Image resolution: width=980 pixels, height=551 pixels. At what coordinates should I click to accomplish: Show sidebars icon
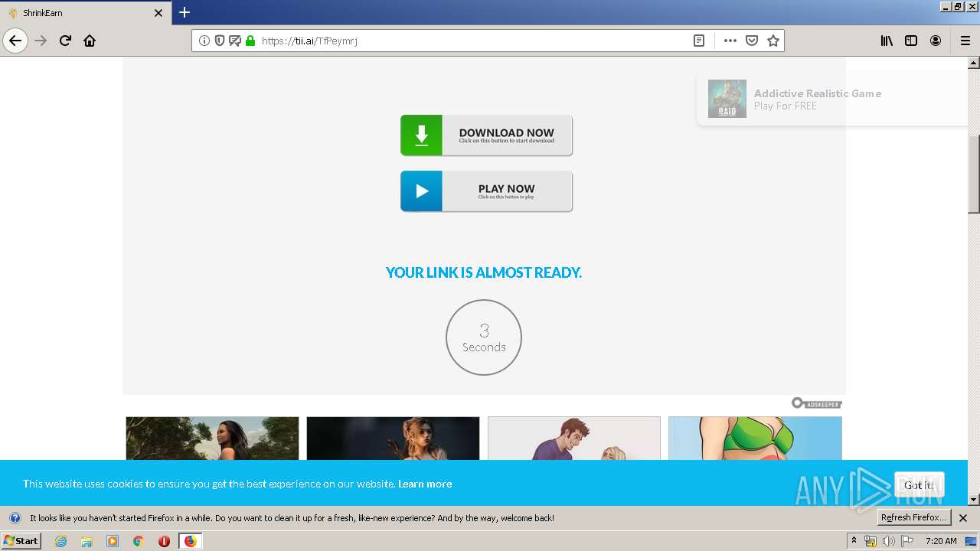(x=911, y=41)
